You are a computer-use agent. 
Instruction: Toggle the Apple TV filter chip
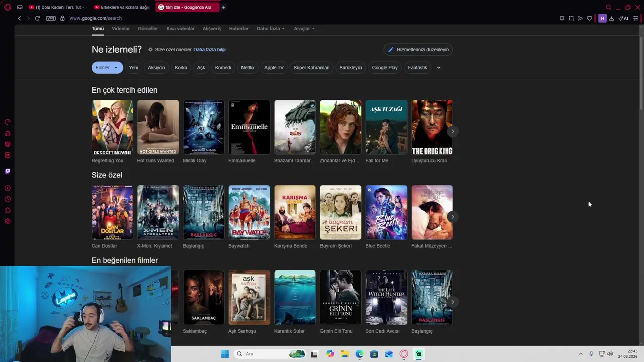pyautogui.click(x=274, y=68)
